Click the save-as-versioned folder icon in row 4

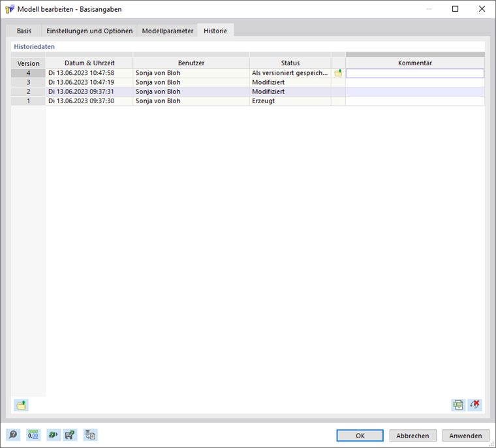338,73
